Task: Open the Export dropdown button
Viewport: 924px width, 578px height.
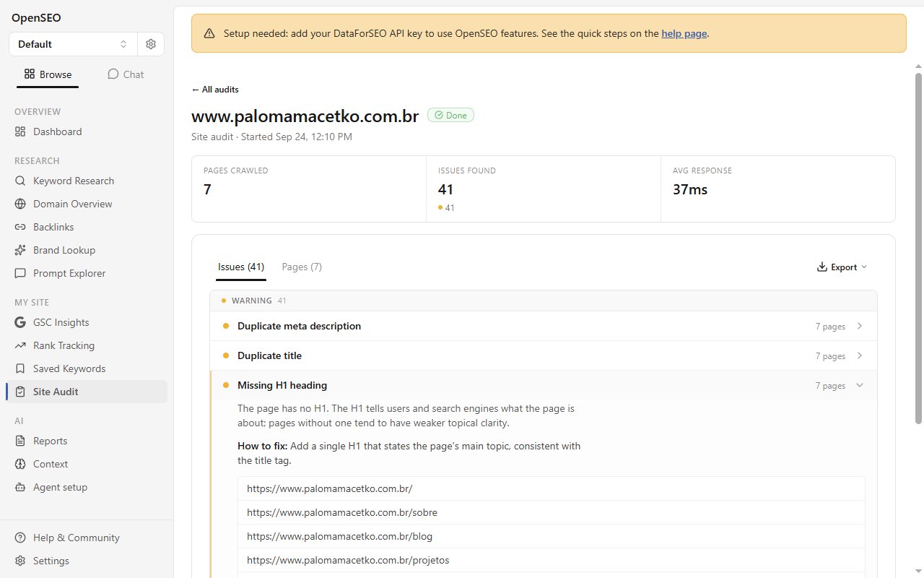Action: click(x=842, y=267)
